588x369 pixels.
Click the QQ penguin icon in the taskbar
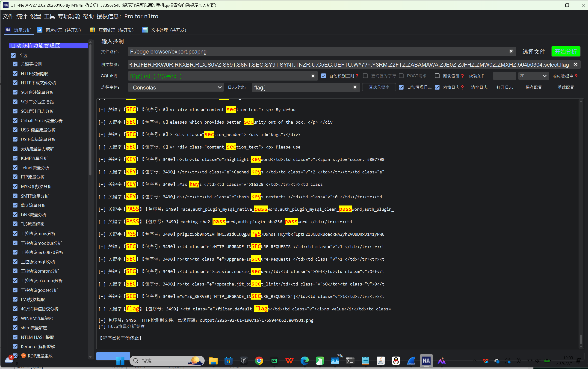tap(396, 360)
